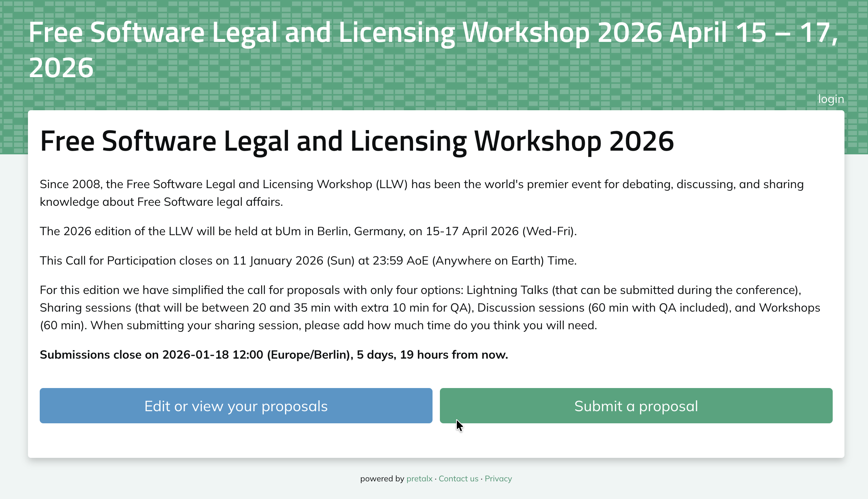Click the sentence about Berlin venue dates
Image resolution: width=868 pixels, height=499 pixels.
[308, 231]
